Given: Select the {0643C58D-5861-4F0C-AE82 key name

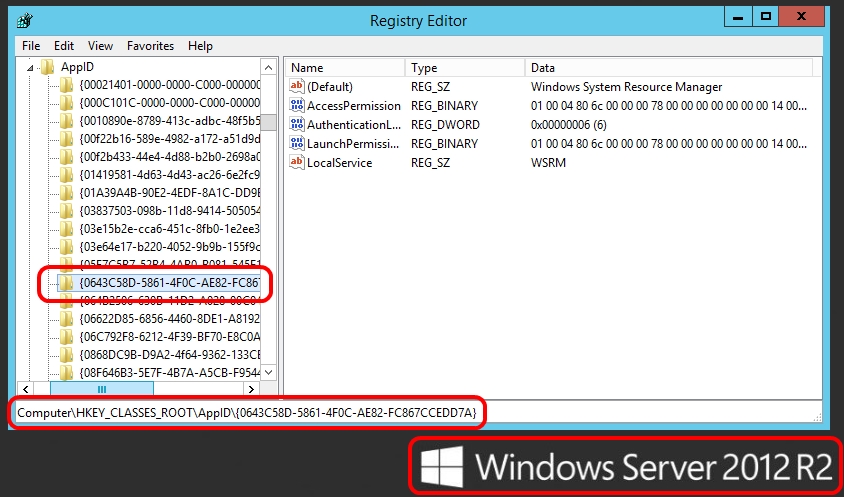Looking at the screenshot, I should (170, 283).
